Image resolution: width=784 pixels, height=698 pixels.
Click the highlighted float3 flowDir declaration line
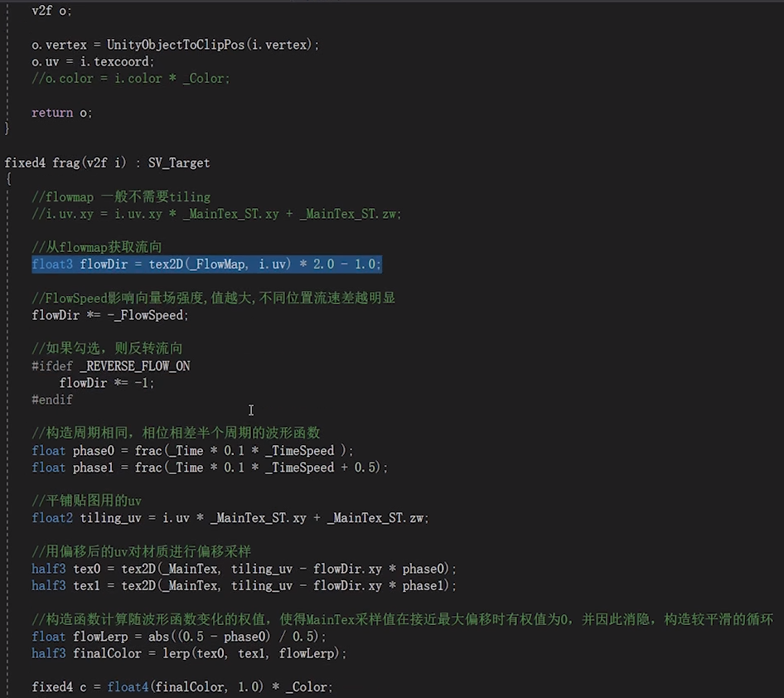point(206,264)
